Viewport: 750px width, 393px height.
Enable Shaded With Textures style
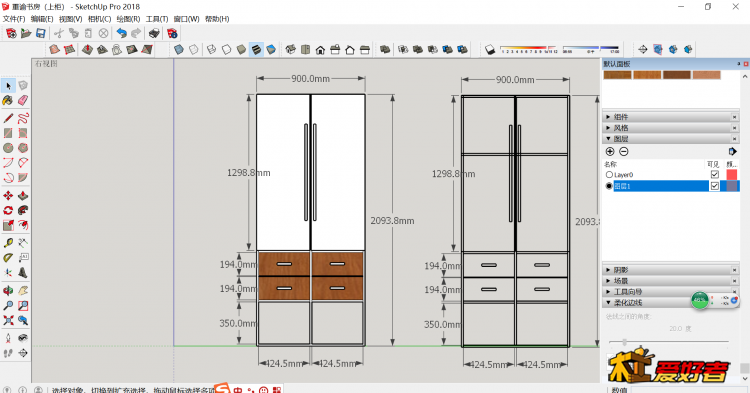coord(256,49)
